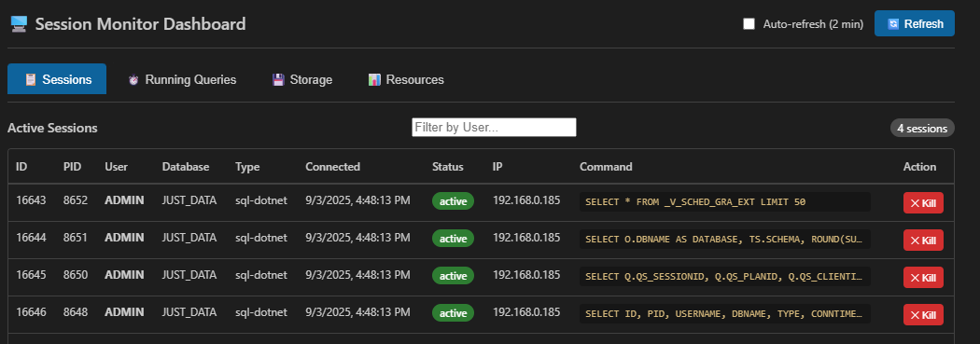Click the floppy disk icon on Storage tab

tap(278, 80)
